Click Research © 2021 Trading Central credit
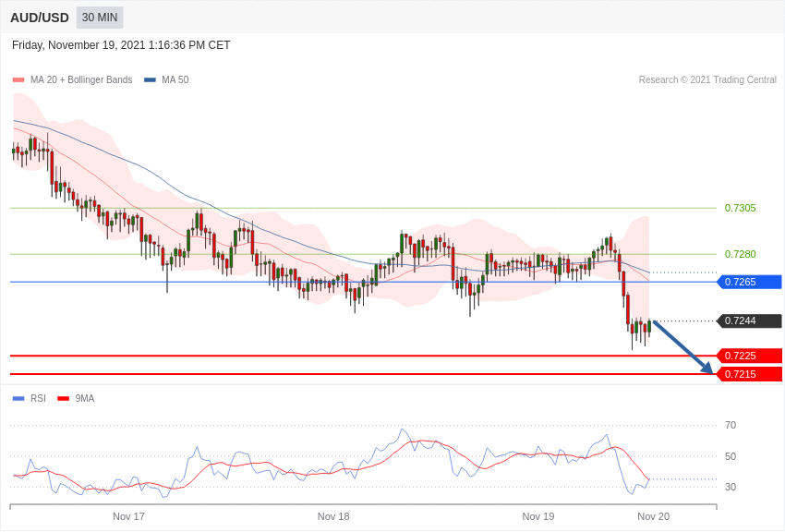The width and height of the screenshot is (785, 532). [x=707, y=80]
